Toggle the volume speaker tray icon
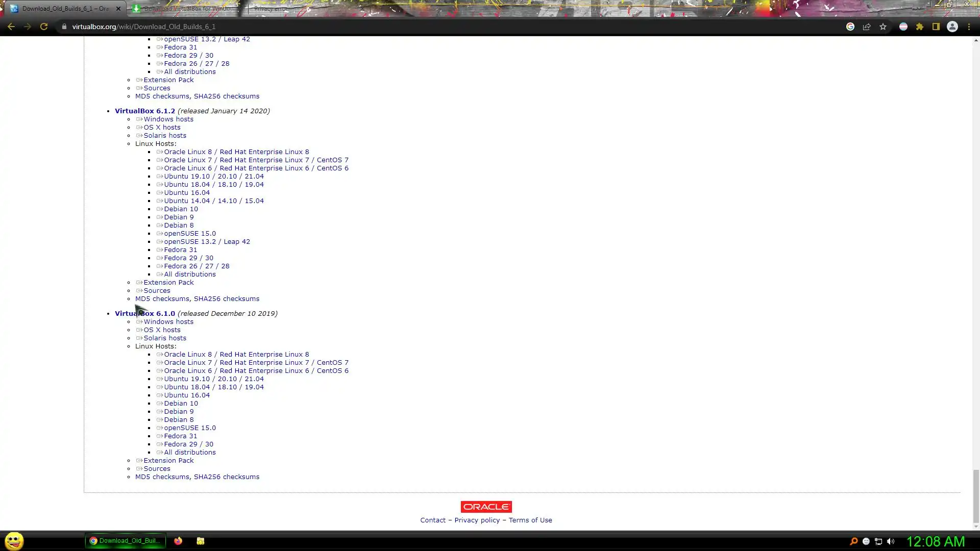 [x=891, y=541]
